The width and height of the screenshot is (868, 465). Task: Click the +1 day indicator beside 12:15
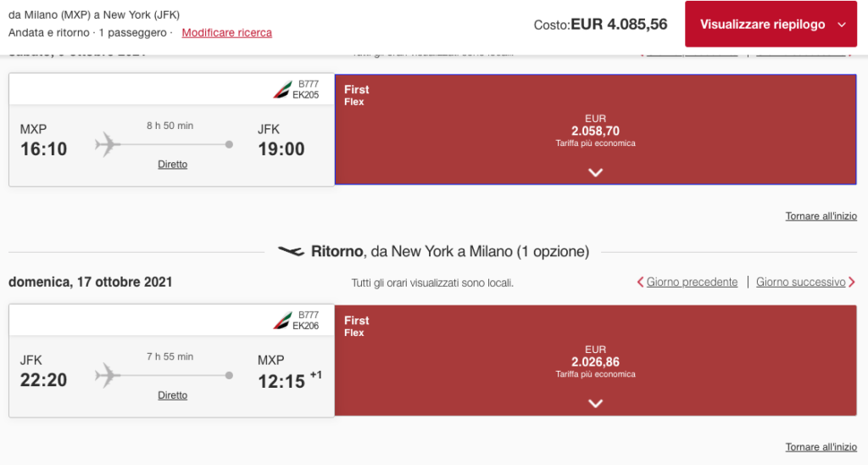(315, 375)
